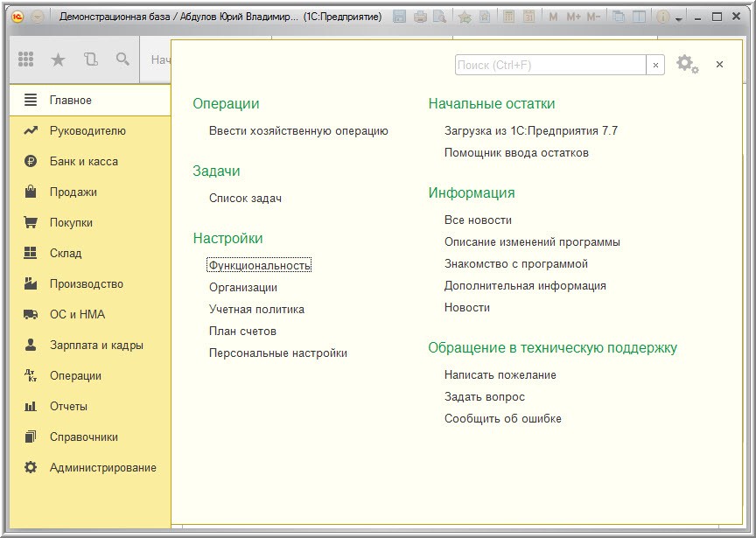Open the sections menu grid icon

click(x=26, y=59)
